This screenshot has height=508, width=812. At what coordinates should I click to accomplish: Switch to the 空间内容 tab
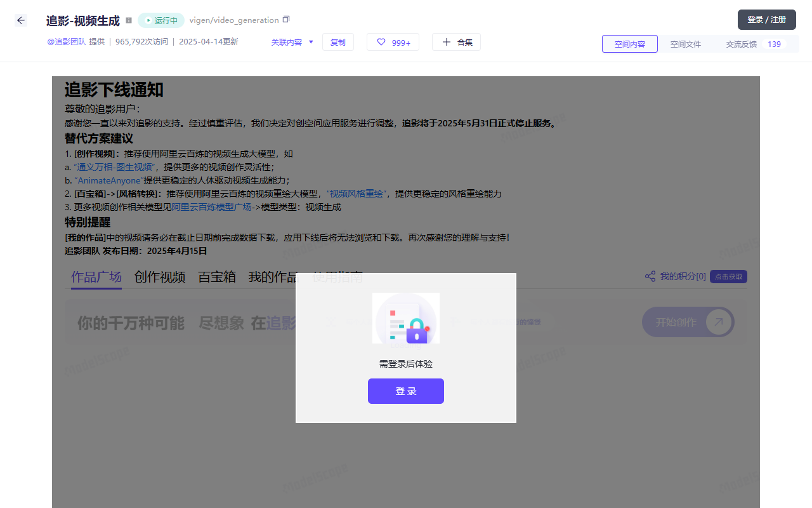(630, 44)
